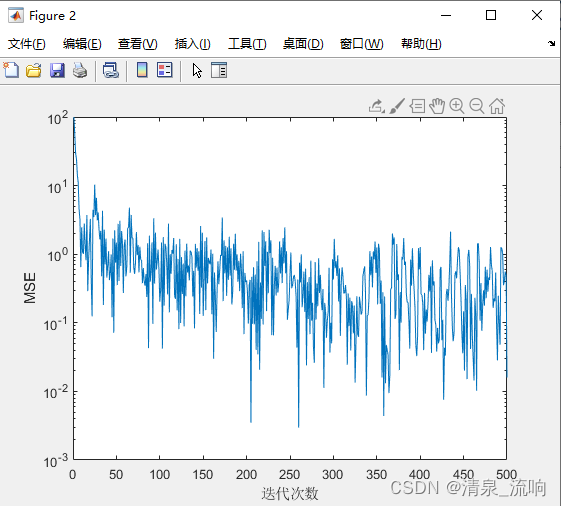Click the axes export icon
561x506 pixels.
[377, 106]
